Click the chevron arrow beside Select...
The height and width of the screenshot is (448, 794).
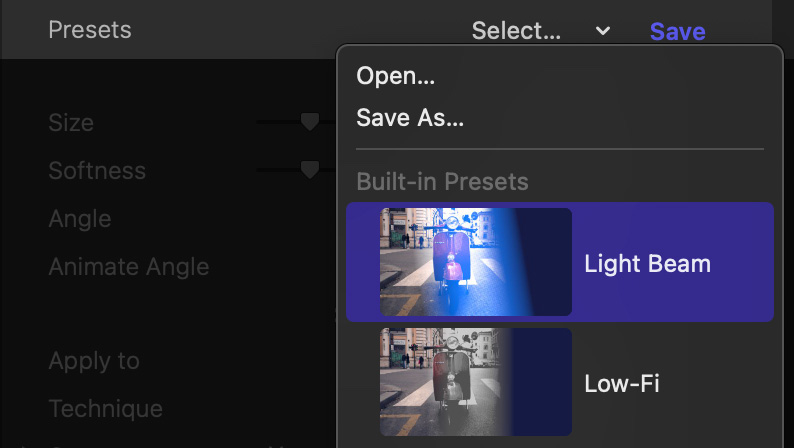click(603, 31)
